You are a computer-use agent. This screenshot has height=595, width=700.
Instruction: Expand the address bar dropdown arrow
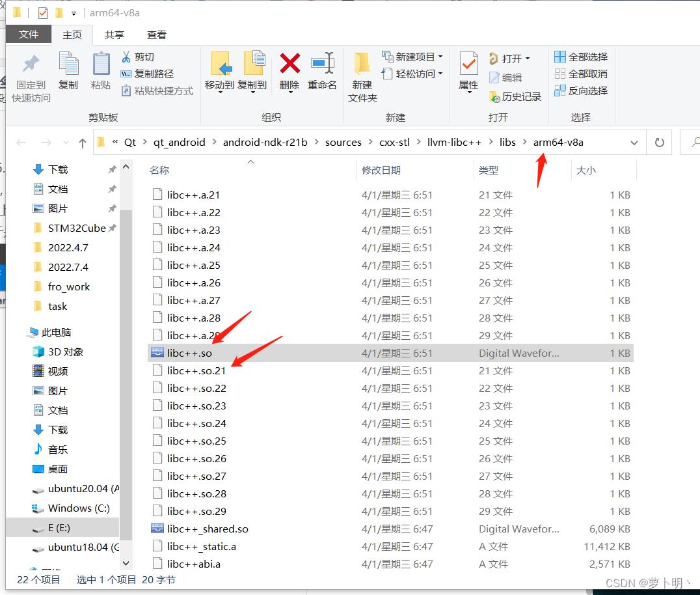[x=634, y=143]
